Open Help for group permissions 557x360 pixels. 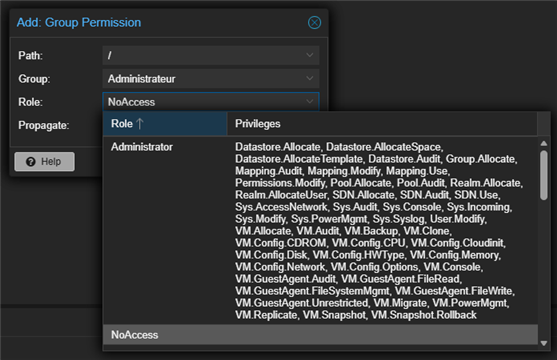click(x=44, y=162)
